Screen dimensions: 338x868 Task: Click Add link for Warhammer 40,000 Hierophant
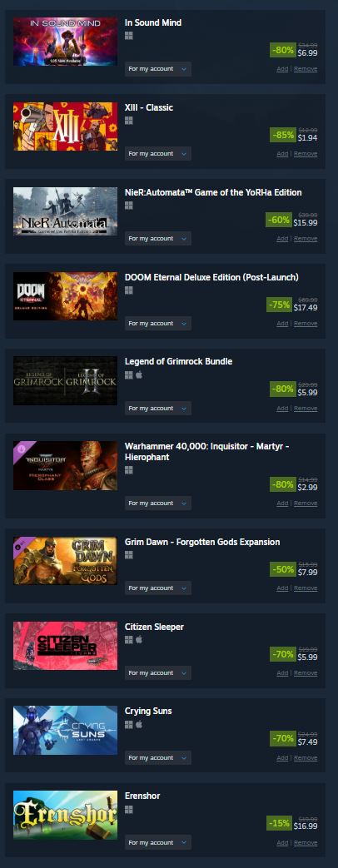pos(282,503)
